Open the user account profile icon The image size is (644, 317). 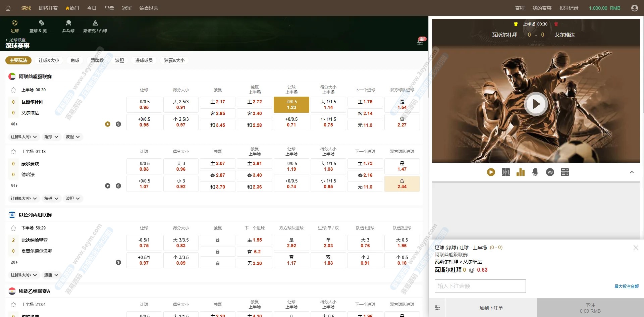(634, 8)
